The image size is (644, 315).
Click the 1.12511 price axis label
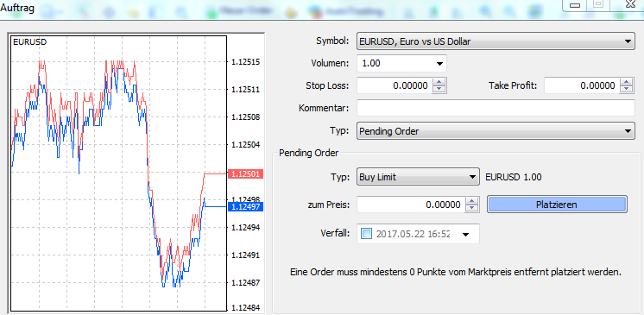click(246, 90)
